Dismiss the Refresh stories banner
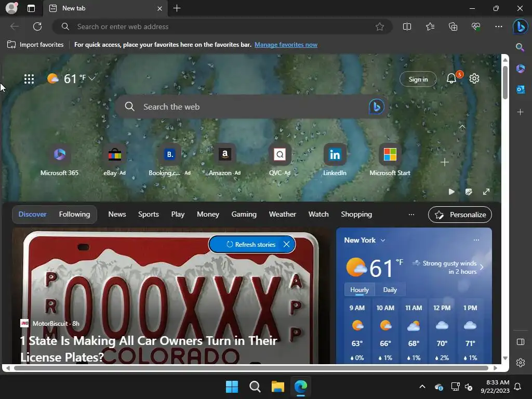The width and height of the screenshot is (532, 399). (286, 244)
